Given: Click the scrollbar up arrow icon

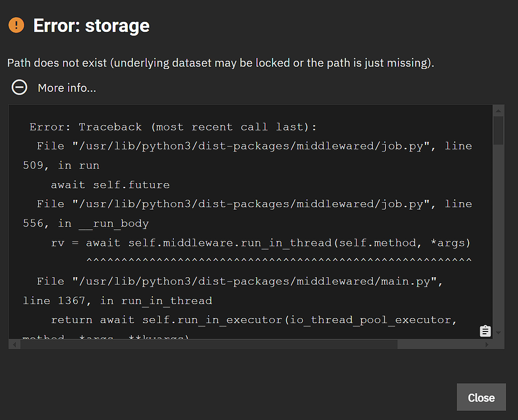Looking at the screenshot, I should (498, 111).
